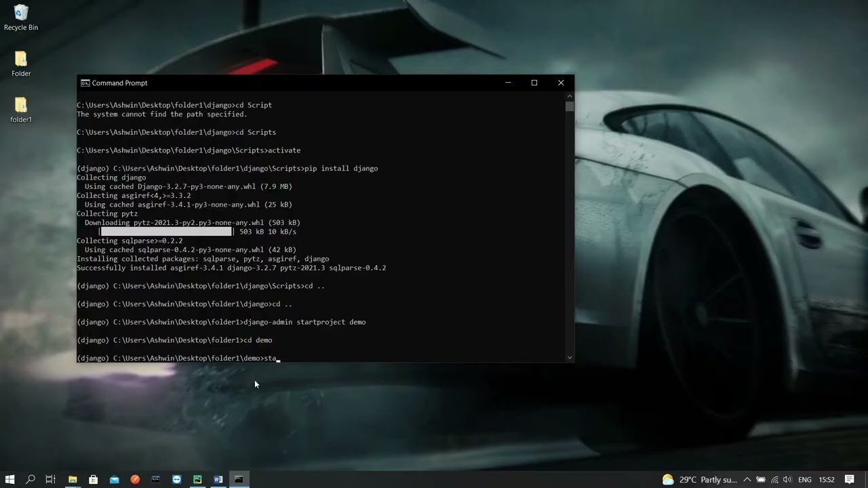Open Task View in the taskbar
868x488 pixels.
(x=50, y=479)
